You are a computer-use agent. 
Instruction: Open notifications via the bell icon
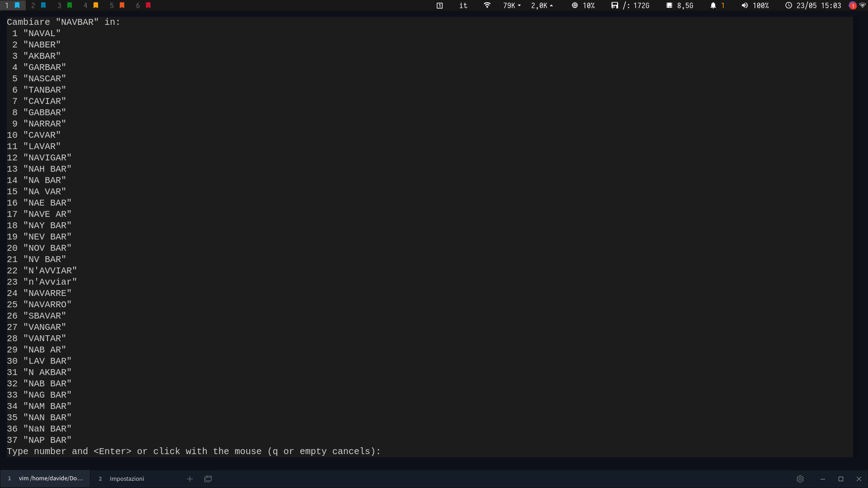click(713, 5)
